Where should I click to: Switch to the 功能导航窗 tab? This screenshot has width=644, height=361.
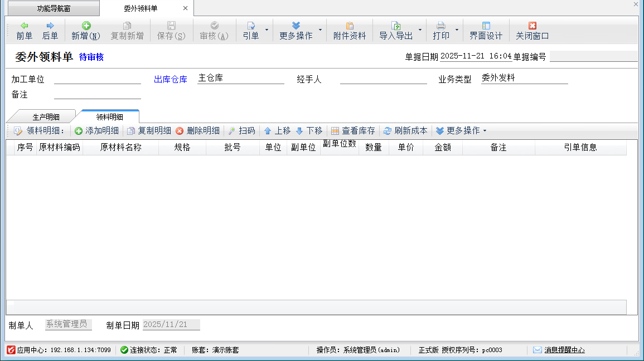point(54,8)
